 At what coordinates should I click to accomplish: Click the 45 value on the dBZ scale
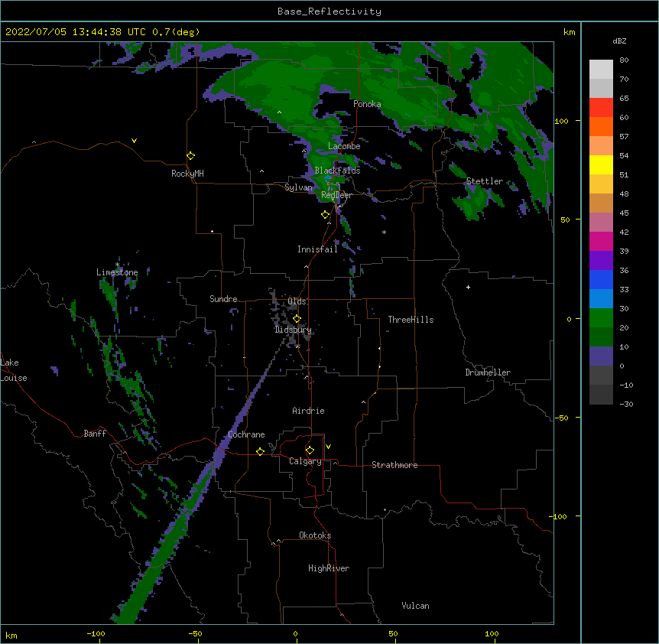coord(624,213)
